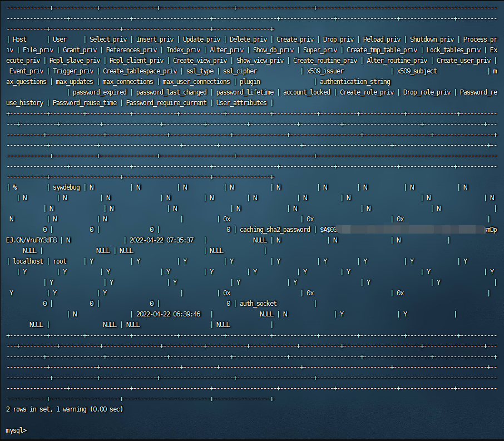This screenshot has width=504, height=441.
Task: Select the 'Host' column header text
Action: click(19, 39)
